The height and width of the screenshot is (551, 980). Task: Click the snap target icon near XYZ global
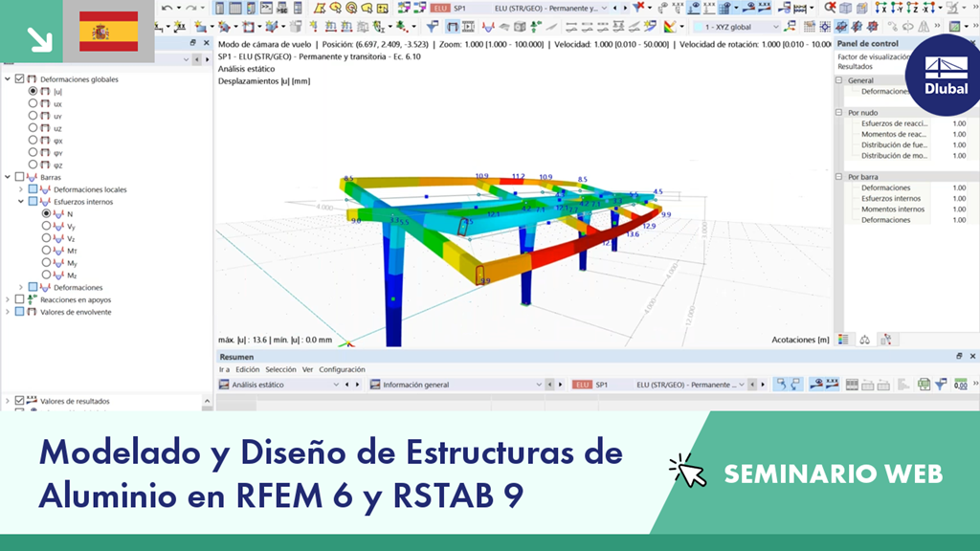click(825, 27)
